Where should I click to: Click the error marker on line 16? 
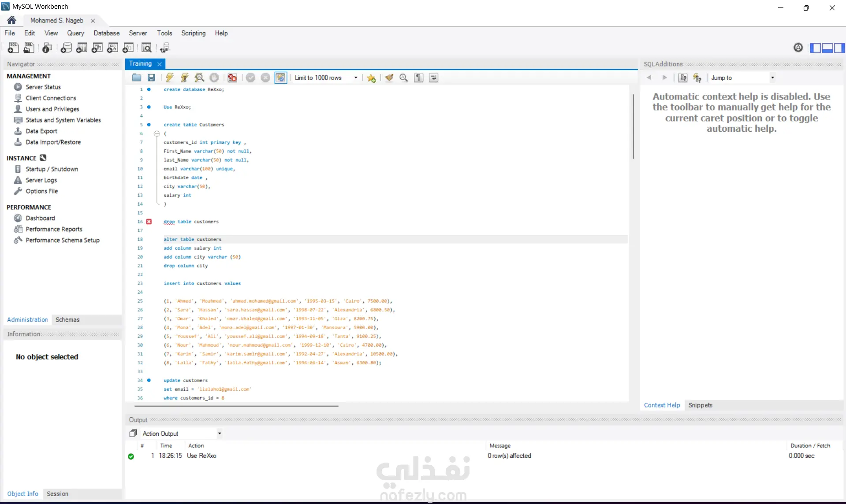click(149, 222)
